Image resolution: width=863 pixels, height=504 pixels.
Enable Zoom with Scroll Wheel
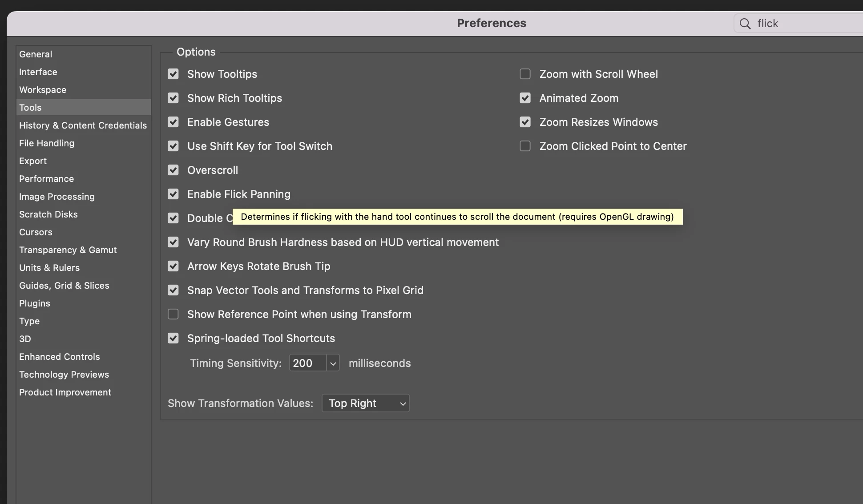coord(525,74)
